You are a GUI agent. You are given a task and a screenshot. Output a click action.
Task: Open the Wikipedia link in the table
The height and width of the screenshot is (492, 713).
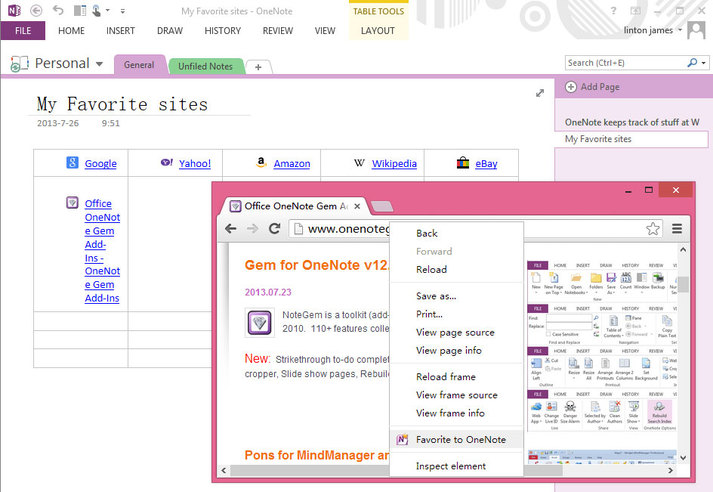[394, 163]
